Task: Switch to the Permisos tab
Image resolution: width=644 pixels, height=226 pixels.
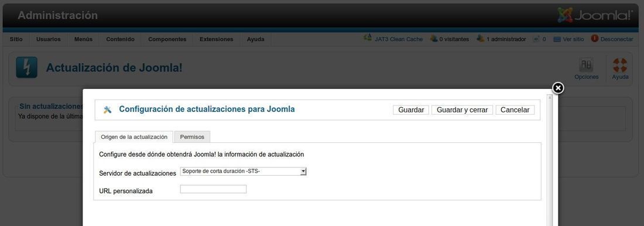Action: click(192, 137)
